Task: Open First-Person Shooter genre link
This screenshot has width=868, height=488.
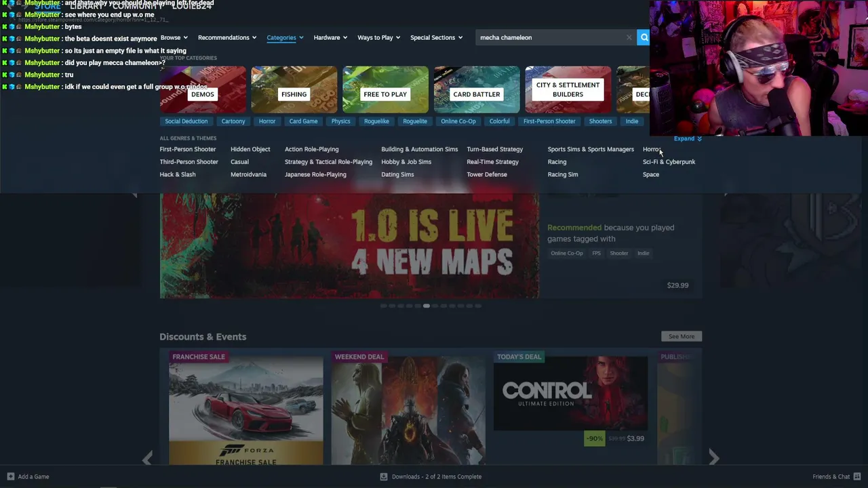Action: click(x=188, y=149)
